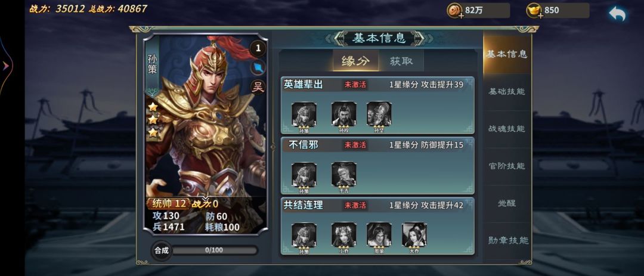Open the 觉醒 side tab

[507, 203]
